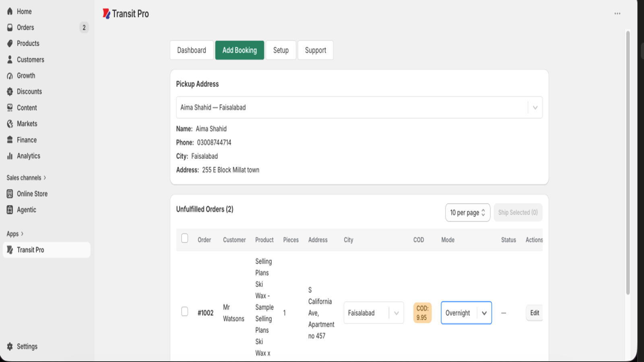644x362 pixels.
Task: Click the Mode column header
Action: pos(448,240)
